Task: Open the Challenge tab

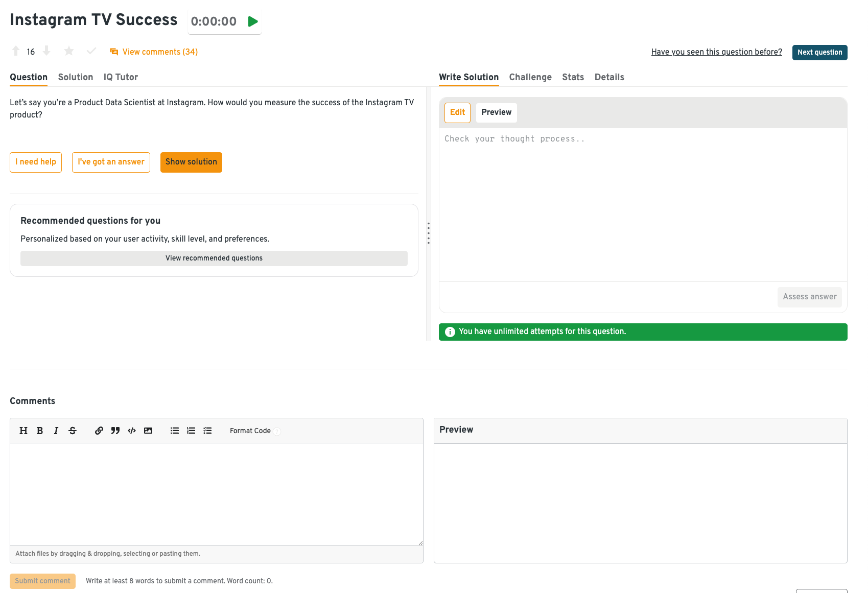Action: (530, 77)
